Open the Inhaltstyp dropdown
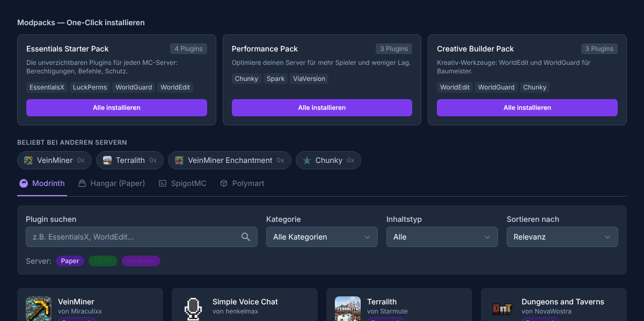The height and width of the screenshot is (321, 644). (x=442, y=237)
